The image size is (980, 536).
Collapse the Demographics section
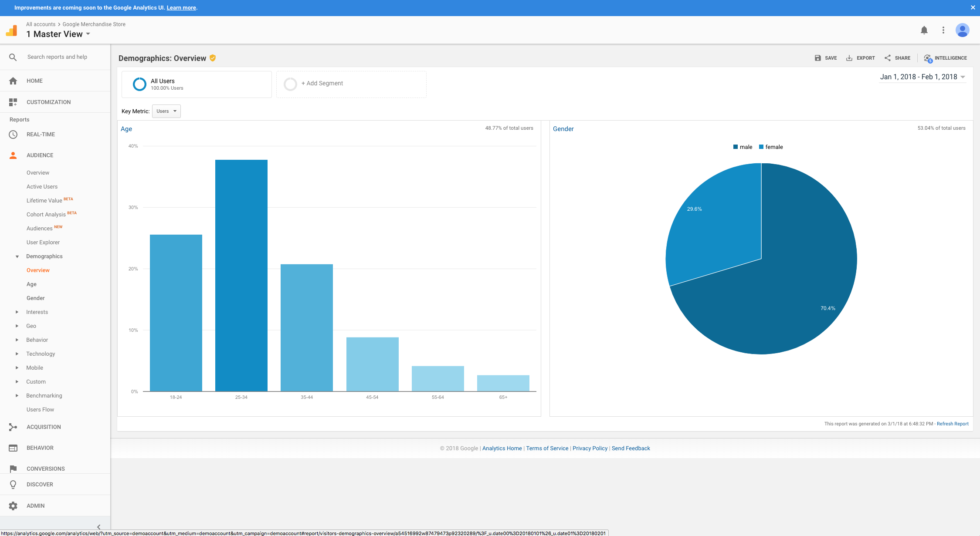pos(17,256)
